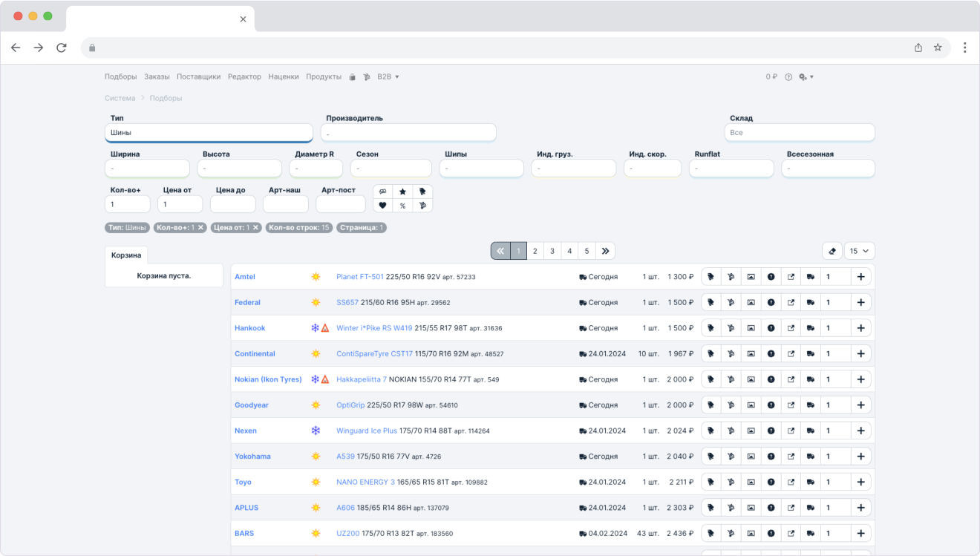Select the Корзина tab
Viewport: 980px width, 556px height.
(126, 255)
